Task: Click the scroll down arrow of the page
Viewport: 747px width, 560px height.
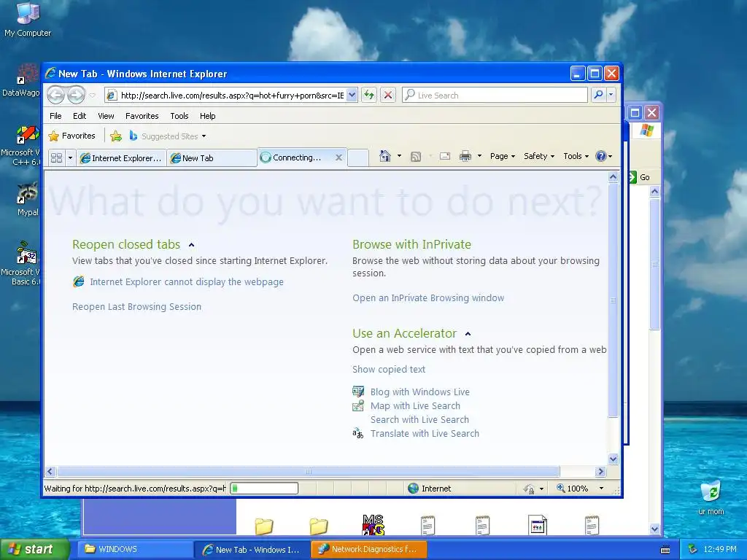Action: (613, 459)
